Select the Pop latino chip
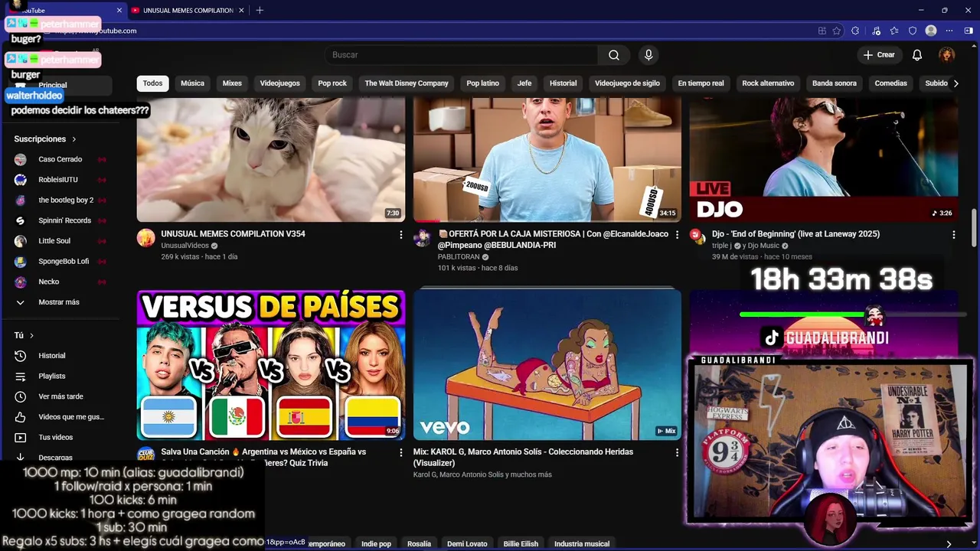Image resolution: width=980 pixels, height=551 pixels. 482,83
